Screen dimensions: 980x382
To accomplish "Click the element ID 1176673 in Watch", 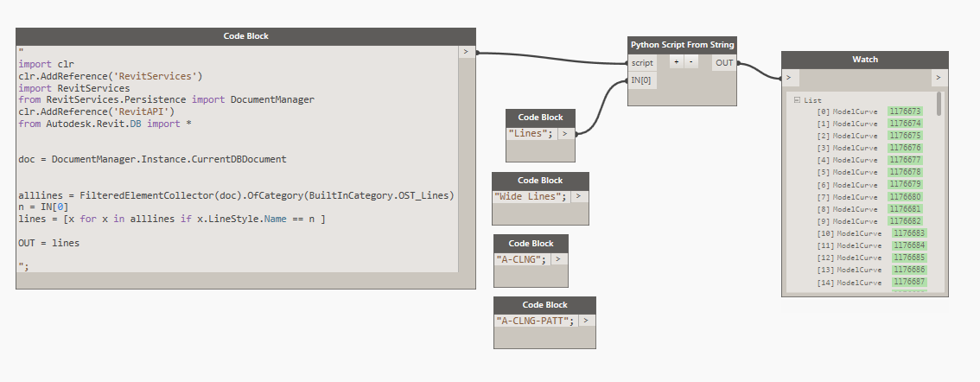I will point(905,111).
